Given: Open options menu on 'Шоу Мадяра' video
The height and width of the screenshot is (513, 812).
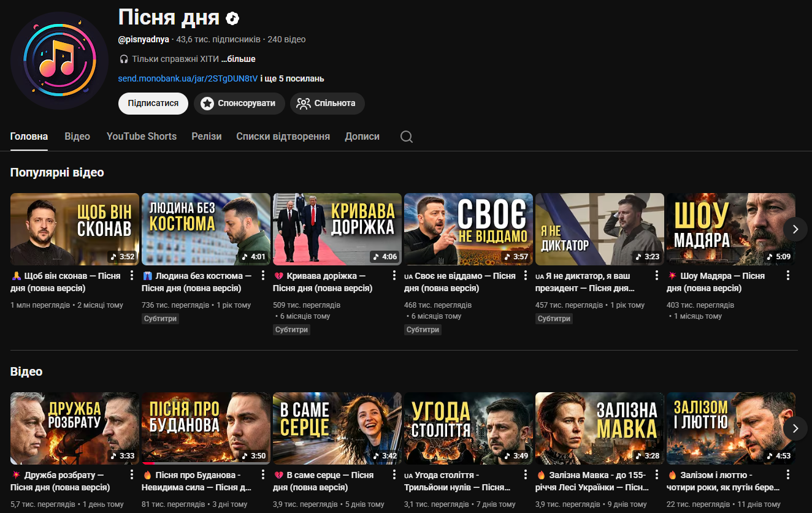Looking at the screenshot, I should (787, 275).
